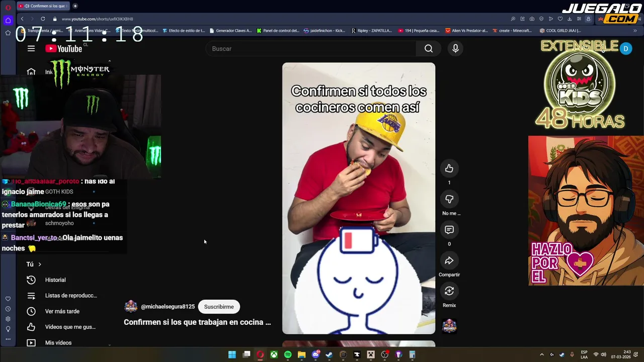Screen dimensions: 644x362
Task: Open the Mis vídeos play icon
Action: click(x=31, y=343)
